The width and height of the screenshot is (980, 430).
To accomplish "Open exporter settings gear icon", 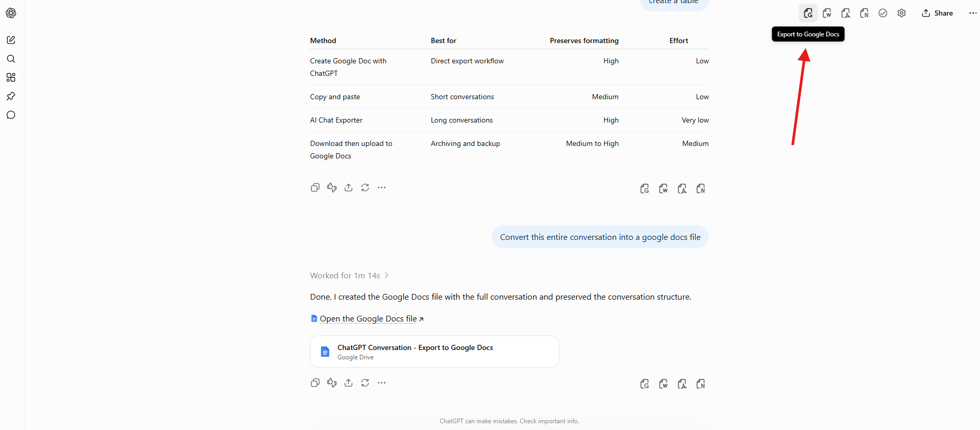I will (902, 13).
